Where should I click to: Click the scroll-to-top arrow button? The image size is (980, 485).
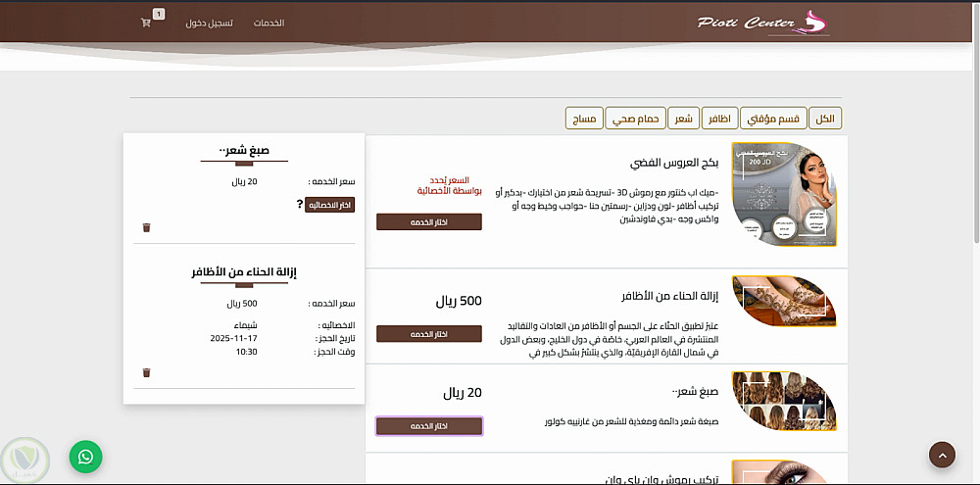tap(942, 455)
